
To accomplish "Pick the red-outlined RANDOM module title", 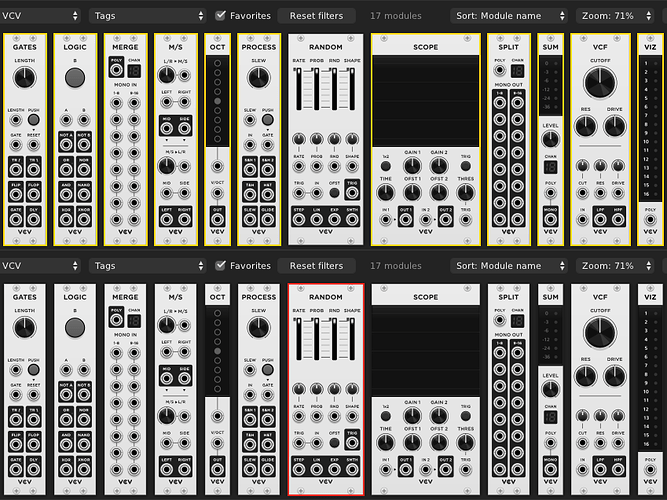I will 326,297.
